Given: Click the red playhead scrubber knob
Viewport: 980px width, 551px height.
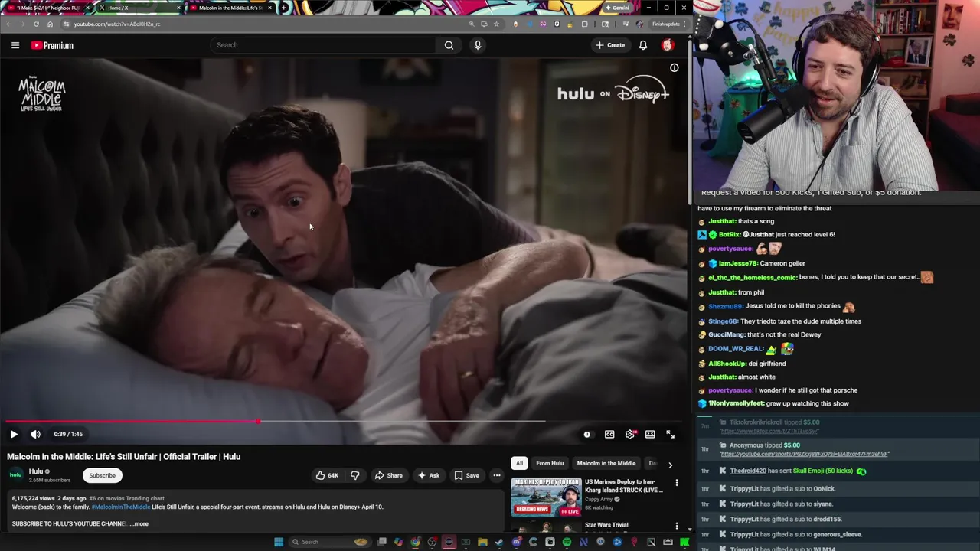Looking at the screenshot, I should coord(258,421).
